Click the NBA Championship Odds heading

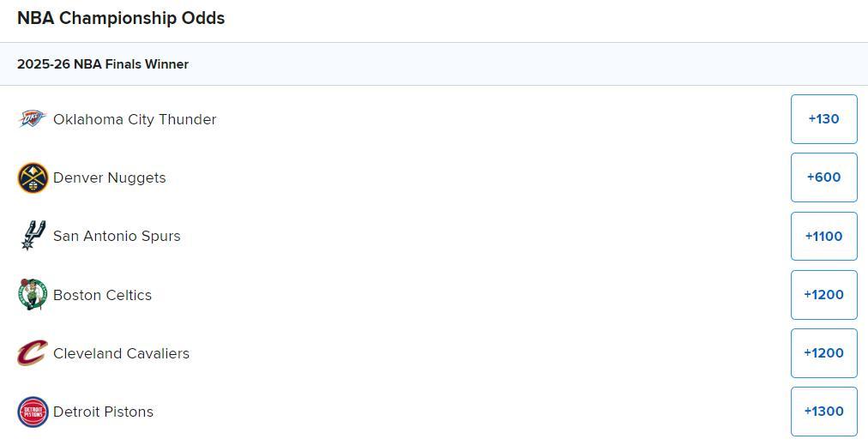tap(121, 18)
